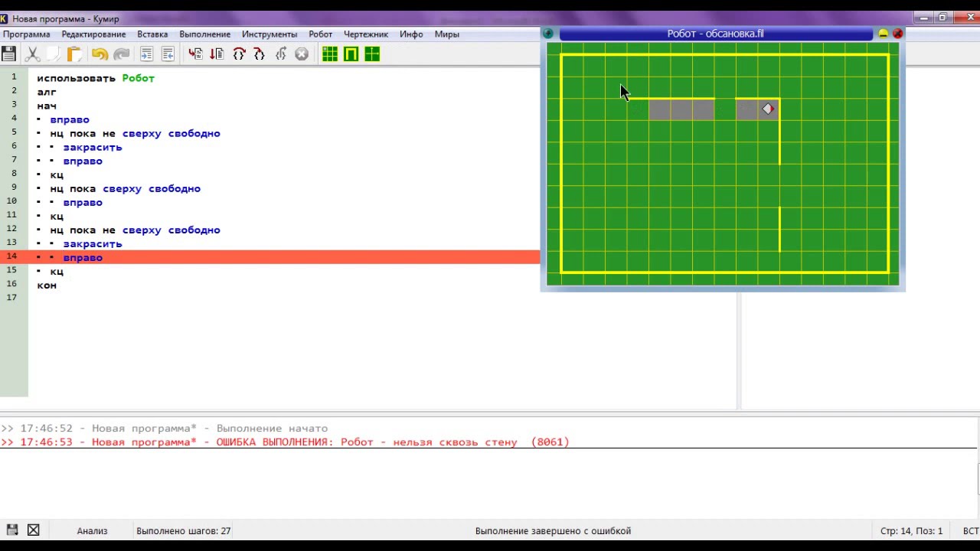Click the status bar floppy disk icon

(x=12, y=530)
